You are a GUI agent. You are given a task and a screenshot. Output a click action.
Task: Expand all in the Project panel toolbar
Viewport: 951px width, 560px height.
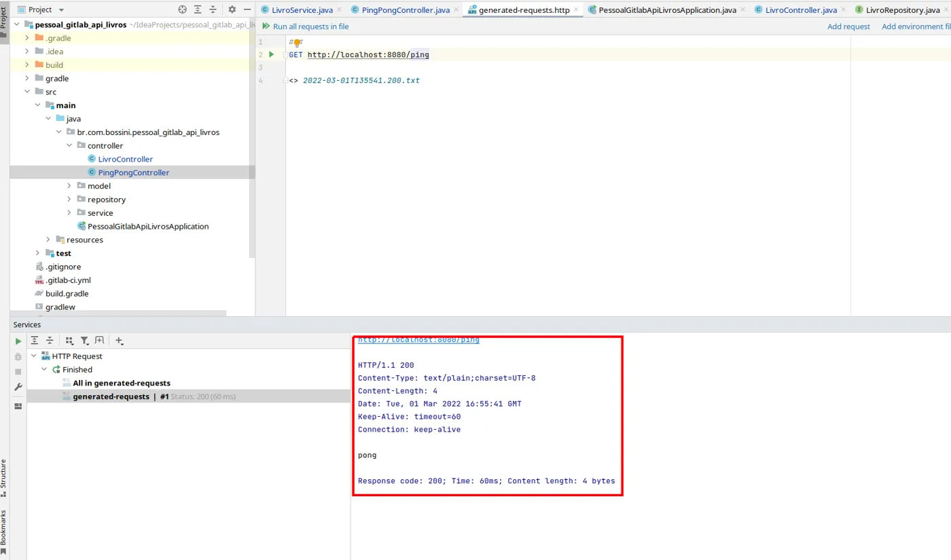click(x=198, y=10)
